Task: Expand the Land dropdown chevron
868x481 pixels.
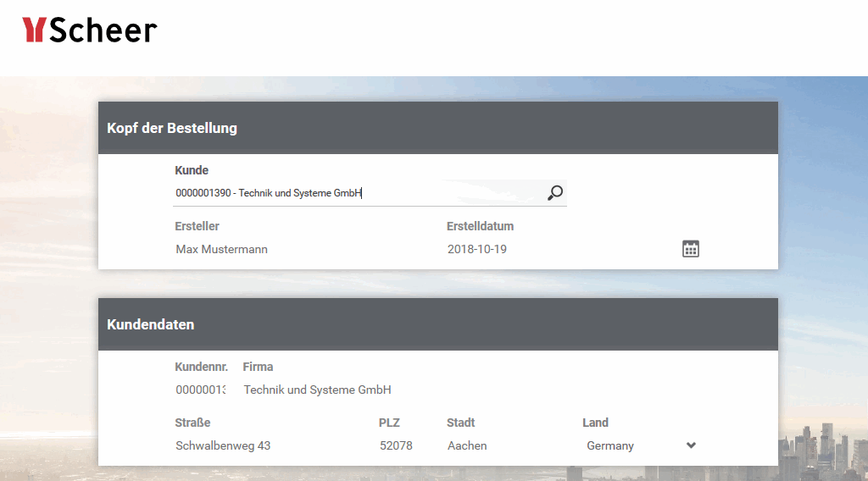Action: click(691, 445)
